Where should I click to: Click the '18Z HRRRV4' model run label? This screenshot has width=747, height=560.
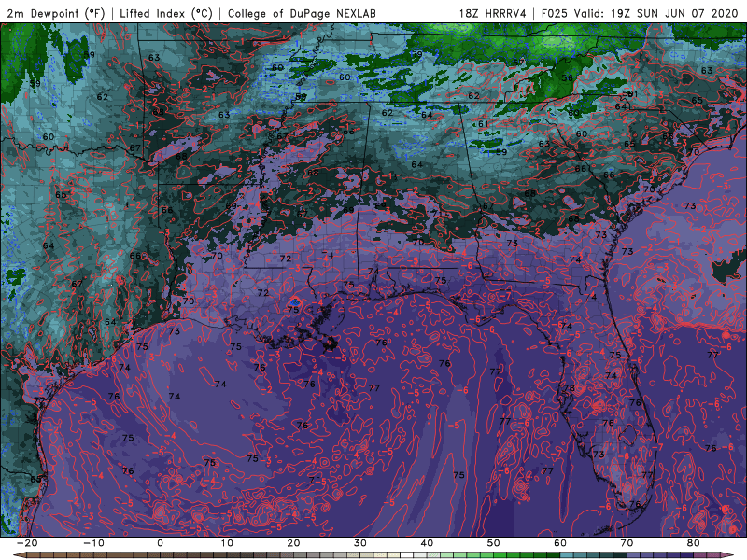(492, 13)
